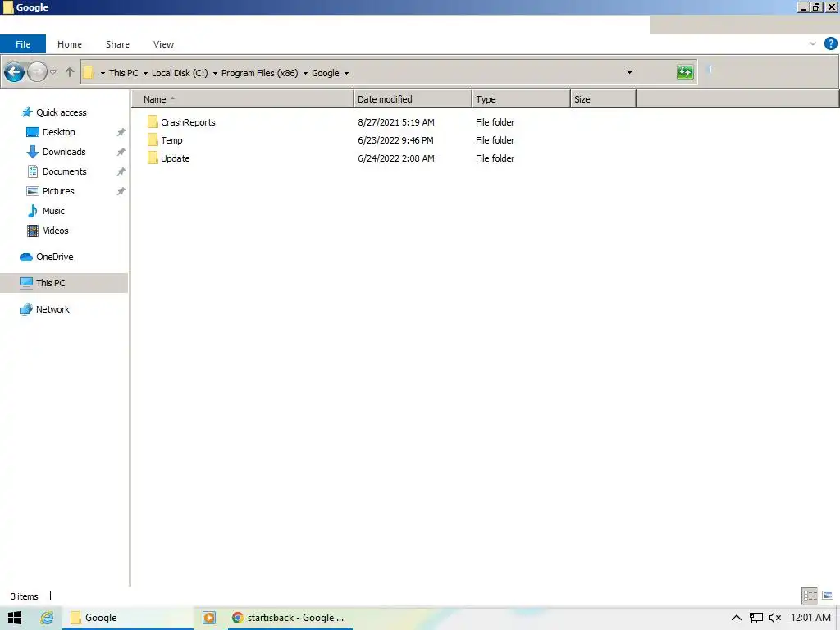Navigate to Local Disk (C:) breadcrumb
The image size is (840, 630).
coord(180,73)
